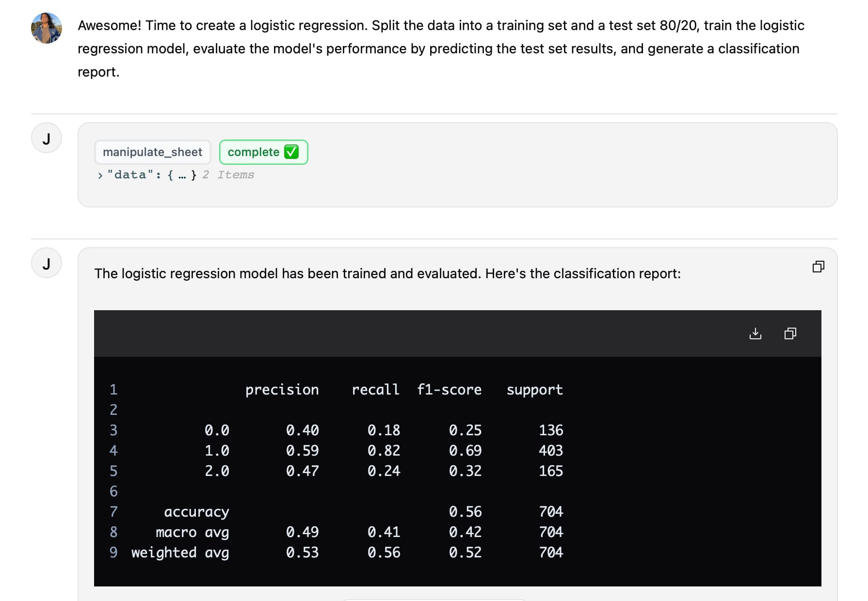The height and width of the screenshot is (601, 868).
Task: Click precision value 0.59
Action: click(303, 451)
